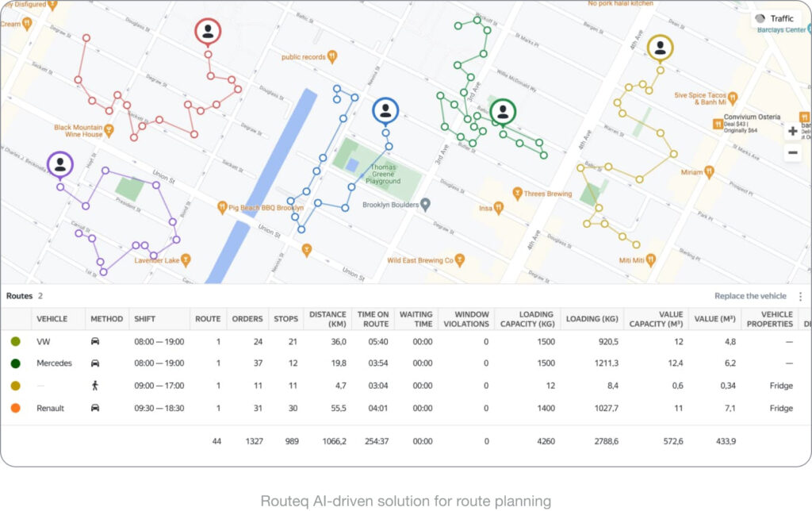The image size is (812, 511).
Task: Click the car icon in the Renault row
Action: 95,408
